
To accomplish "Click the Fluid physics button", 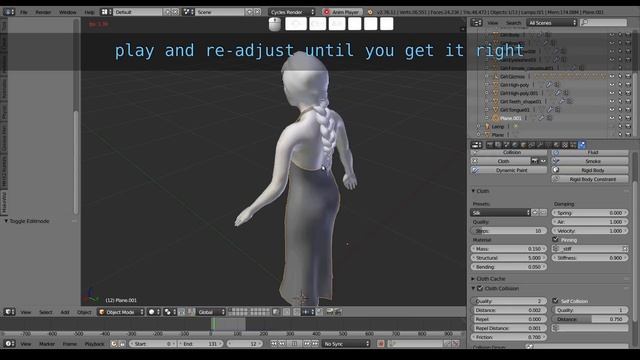I will [590, 152].
